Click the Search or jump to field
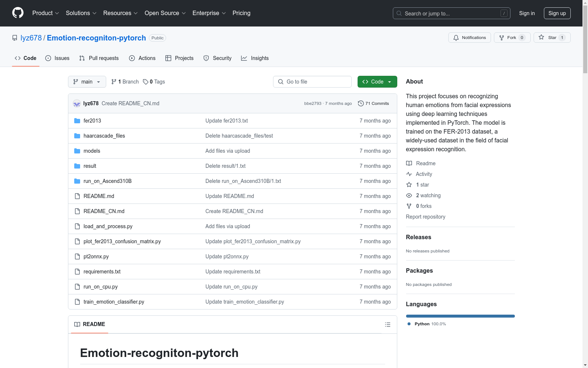The height and width of the screenshot is (368, 588). coord(452,13)
